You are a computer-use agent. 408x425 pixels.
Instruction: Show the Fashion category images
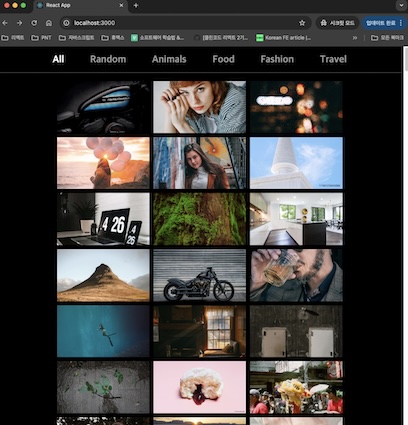click(277, 59)
